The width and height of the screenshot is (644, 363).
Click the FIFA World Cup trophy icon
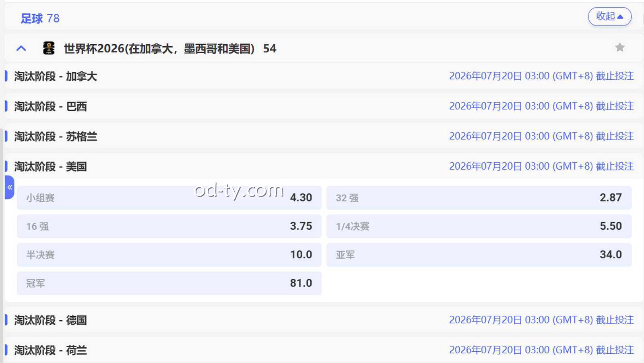[x=48, y=48]
